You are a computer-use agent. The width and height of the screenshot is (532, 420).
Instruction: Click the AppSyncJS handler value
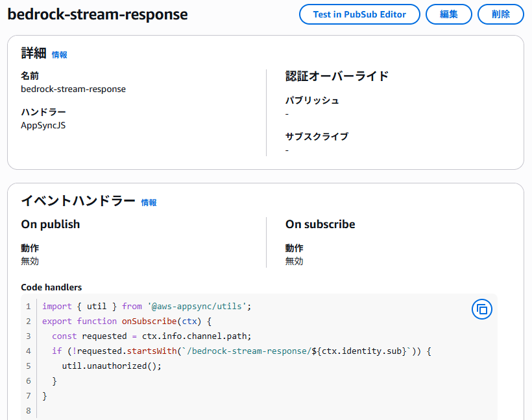(x=43, y=126)
